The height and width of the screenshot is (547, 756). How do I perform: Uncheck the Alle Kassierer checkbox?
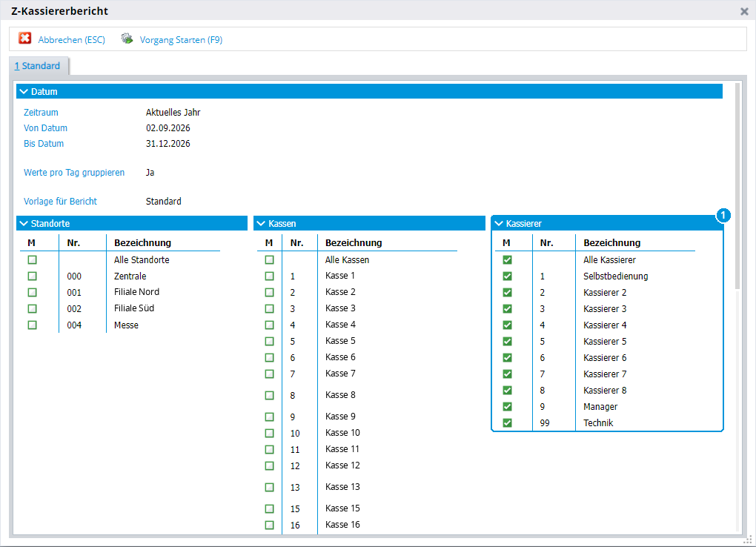(x=507, y=260)
